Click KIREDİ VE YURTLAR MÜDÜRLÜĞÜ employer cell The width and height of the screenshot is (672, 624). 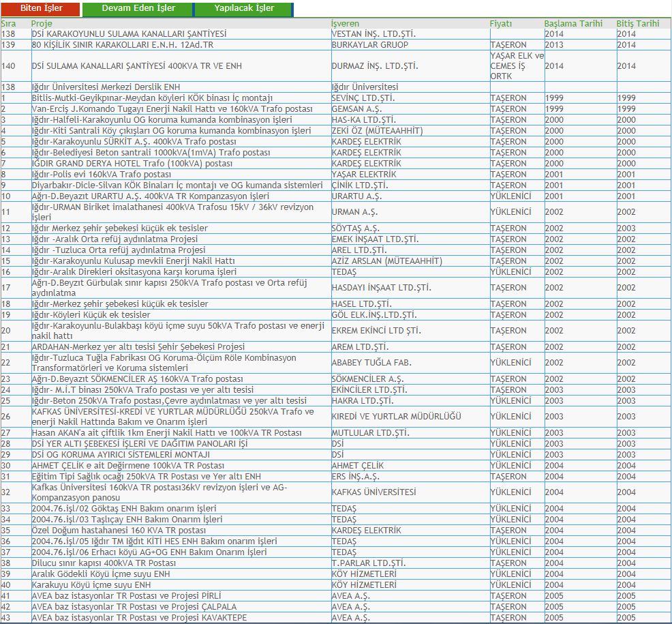(410, 417)
